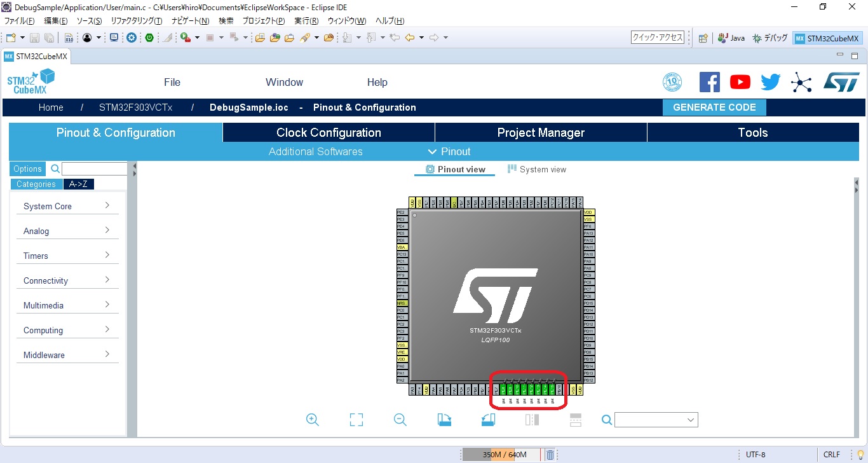Click pin PE2 on the chip
Viewport: 868px width, 463px height.
pos(402,212)
